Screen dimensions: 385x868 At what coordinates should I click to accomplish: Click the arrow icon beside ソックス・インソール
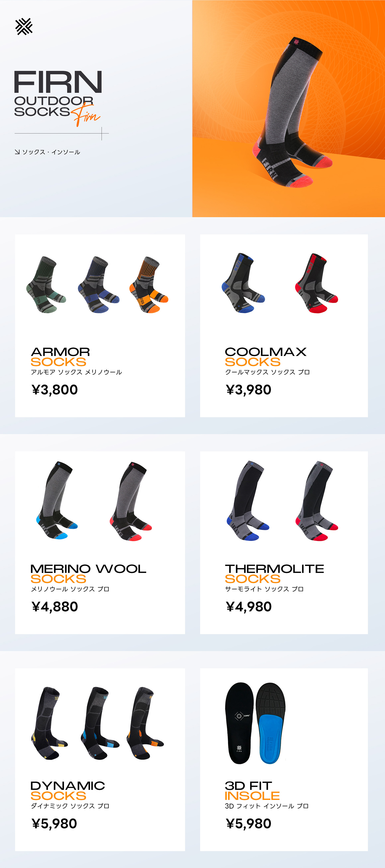tap(17, 152)
